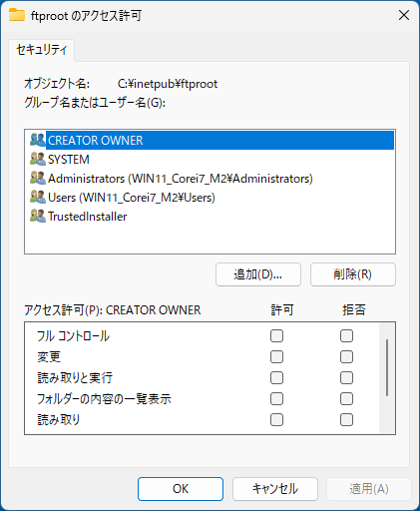Screen dimensions: 420x511
Task: Close the ftproot permissions dialog
Action: (x=404, y=15)
